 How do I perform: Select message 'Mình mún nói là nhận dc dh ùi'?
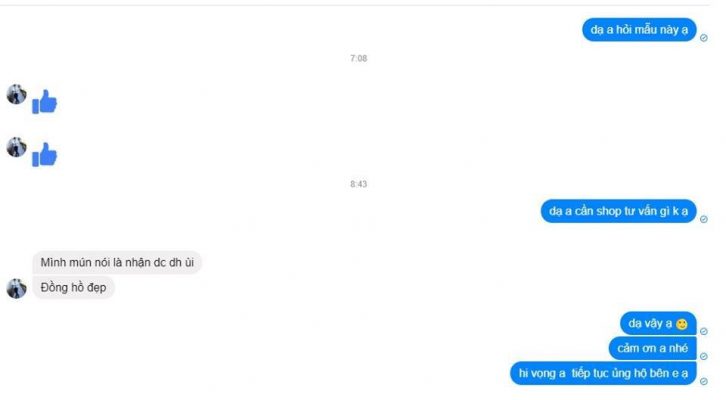click(x=117, y=262)
